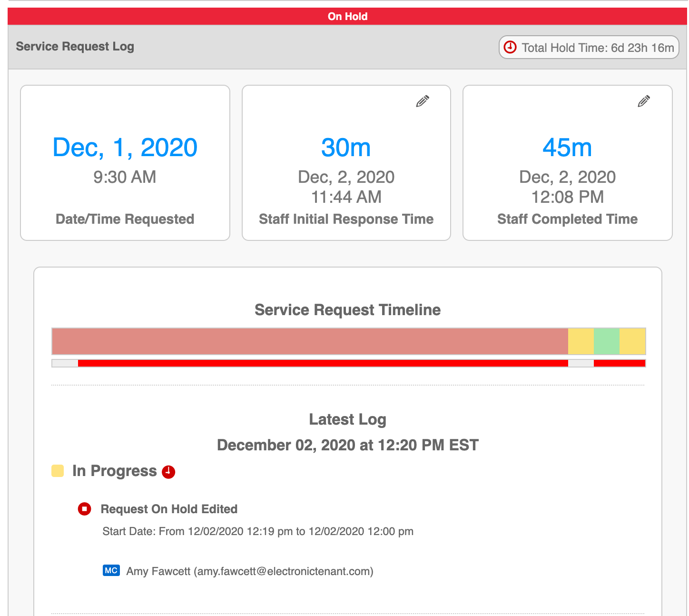Viewport: 689px width, 616px height.
Task: Select yellow timeline segment left of green
Action: [581, 341]
